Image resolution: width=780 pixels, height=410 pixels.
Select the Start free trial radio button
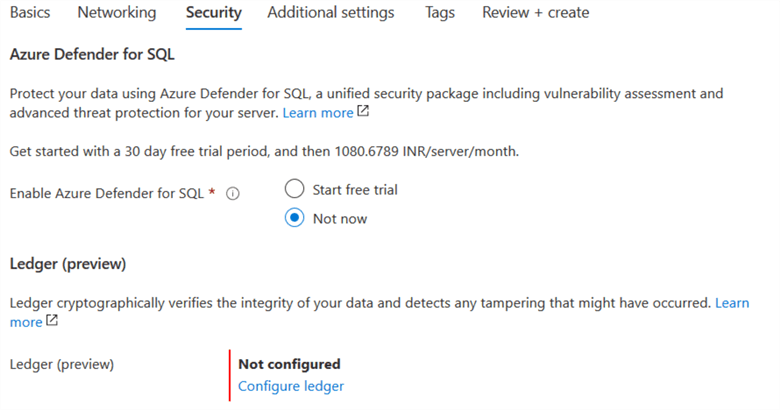294,188
